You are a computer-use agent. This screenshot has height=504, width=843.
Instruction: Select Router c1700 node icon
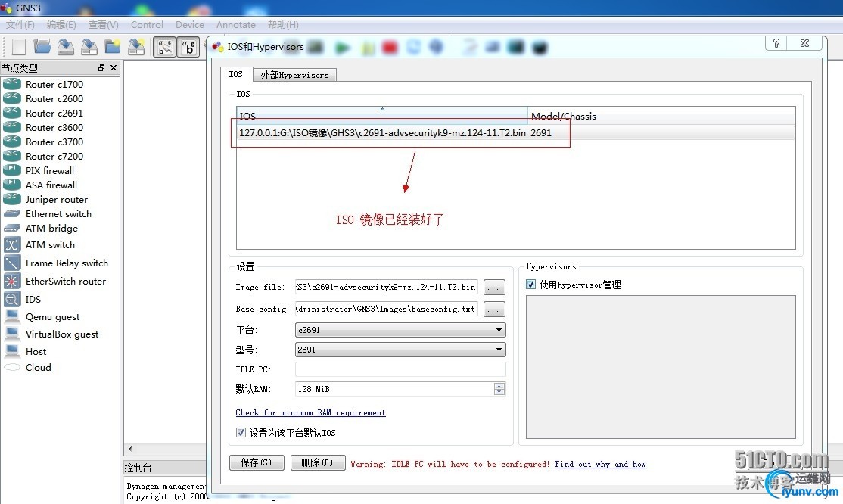click(12, 84)
